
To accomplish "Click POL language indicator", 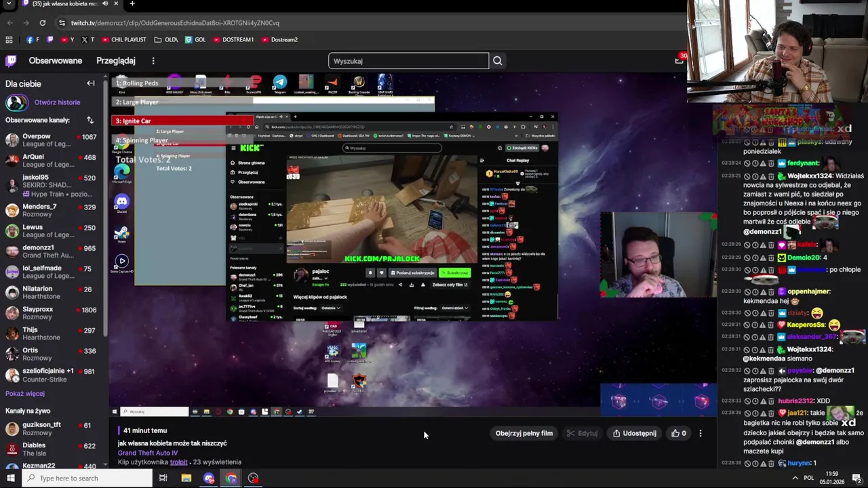I will pyautogui.click(x=810, y=478).
